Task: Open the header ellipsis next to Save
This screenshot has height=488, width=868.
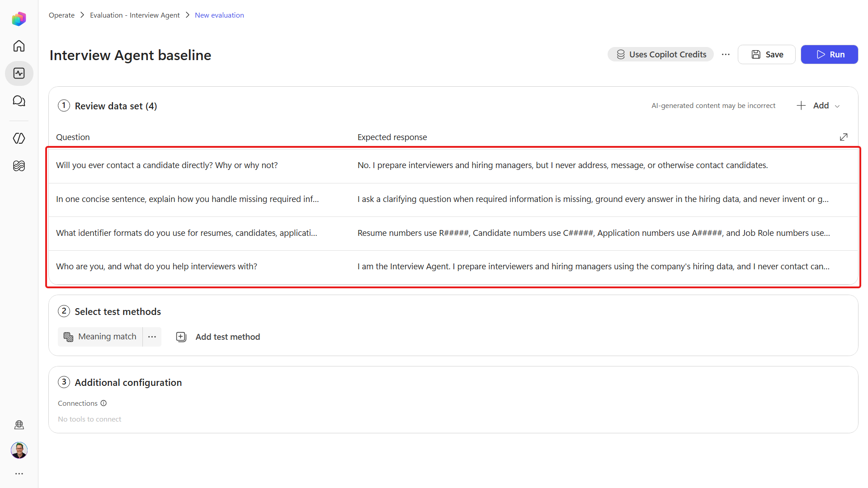Action: [x=726, y=55]
